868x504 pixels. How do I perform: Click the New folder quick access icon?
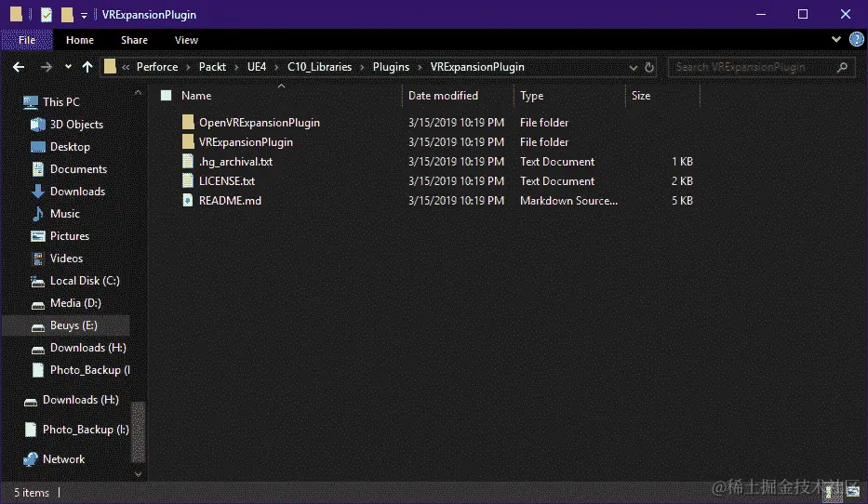(x=67, y=14)
